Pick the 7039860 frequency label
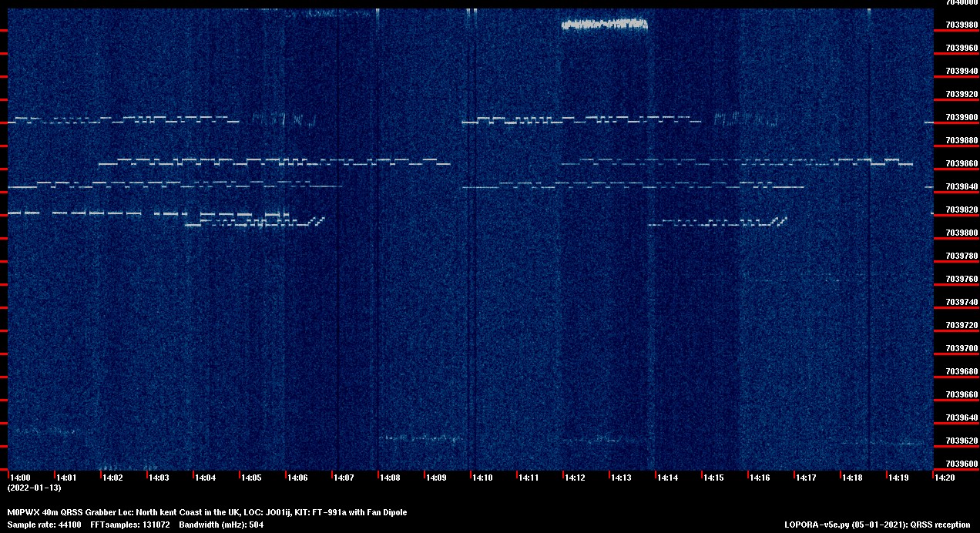The height and width of the screenshot is (533, 980). [x=962, y=163]
